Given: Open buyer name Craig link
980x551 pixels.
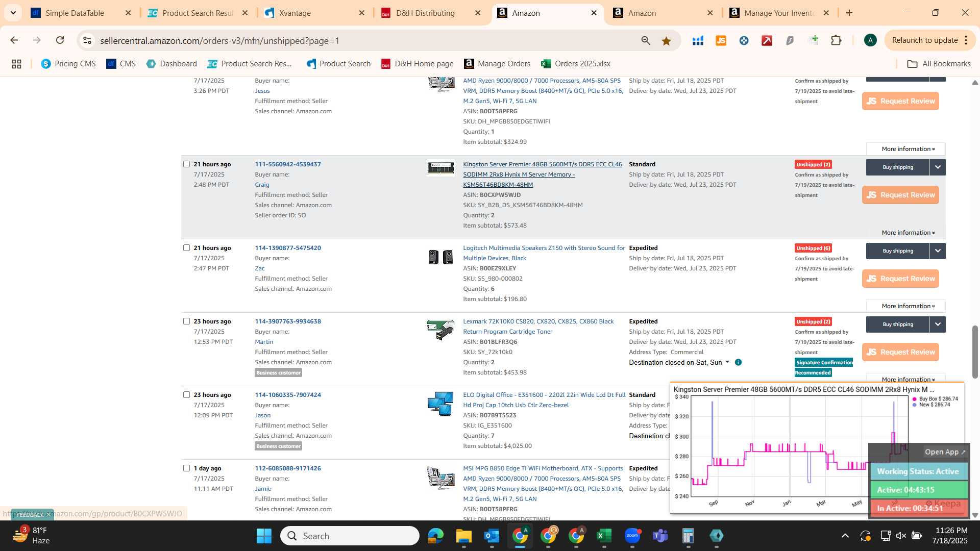Looking at the screenshot, I should pyautogui.click(x=262, y=185).
